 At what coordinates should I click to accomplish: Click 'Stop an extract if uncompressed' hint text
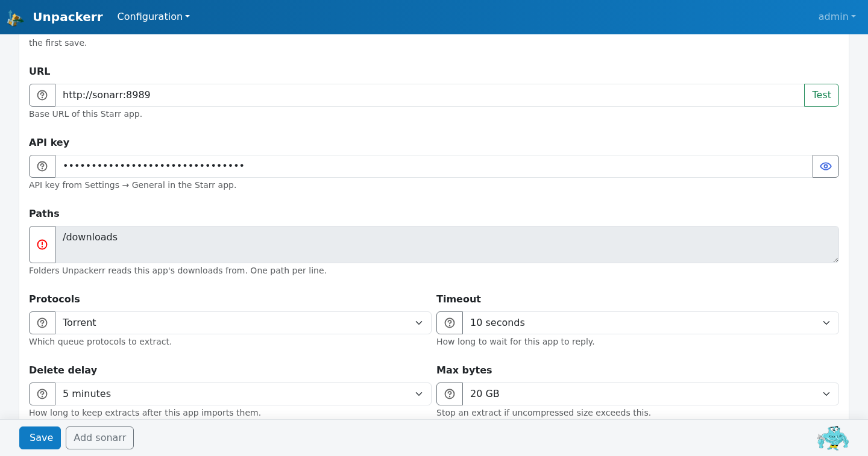(544, 413)
